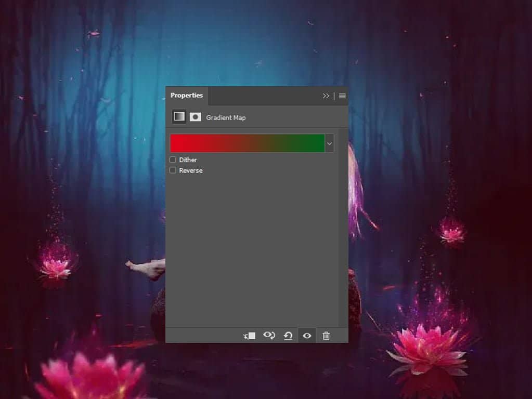Click the reset to adjustment defaults icon
532x399 pixels.
[x=288, y=336]
